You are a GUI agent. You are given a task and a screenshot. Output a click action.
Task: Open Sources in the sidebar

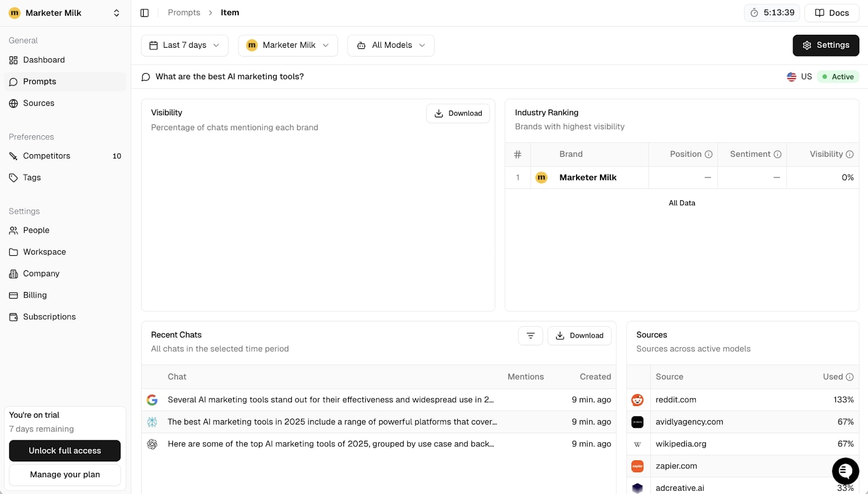click(65, 103)
